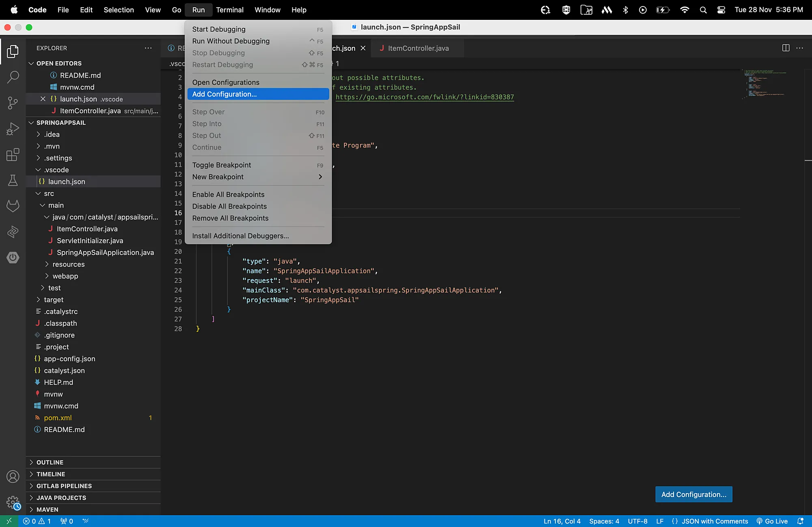Open editor More Actions ellipsis
The height and width of the screenshot is (527, 812).
pyautogui.click(x=800, y=48)
